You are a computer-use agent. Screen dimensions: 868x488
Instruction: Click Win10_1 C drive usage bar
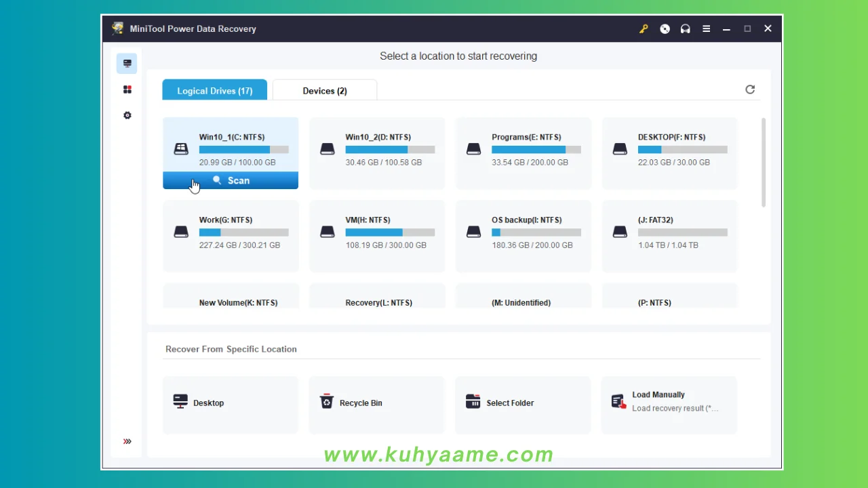click(x=244, y=150)
